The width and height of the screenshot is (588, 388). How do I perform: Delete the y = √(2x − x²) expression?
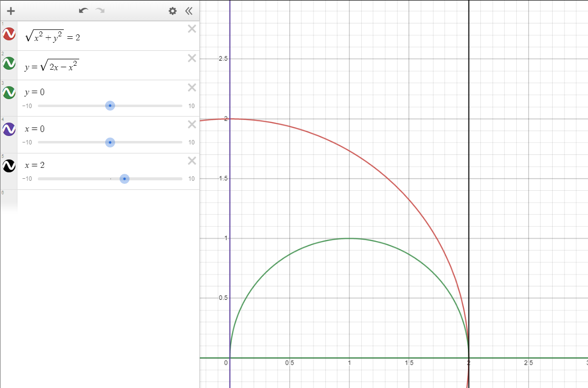point(192,58)
